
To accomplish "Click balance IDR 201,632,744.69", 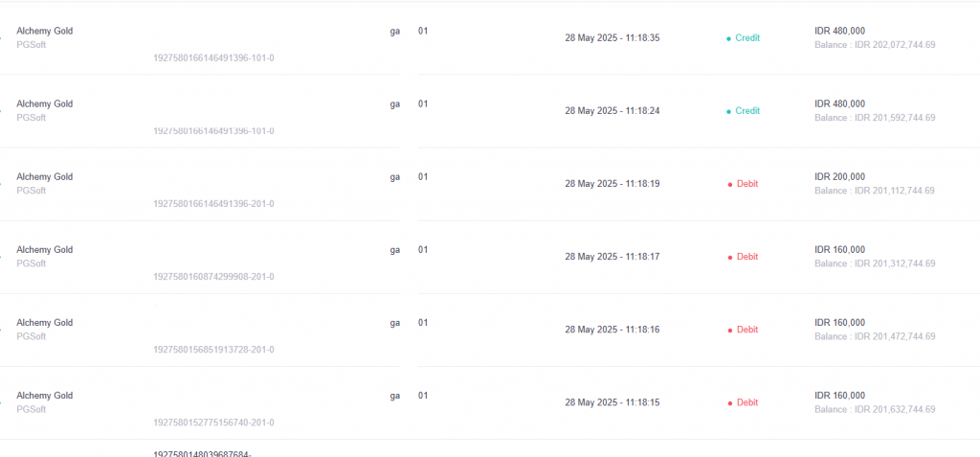I will pyautogui.click(x=875, y=409).
